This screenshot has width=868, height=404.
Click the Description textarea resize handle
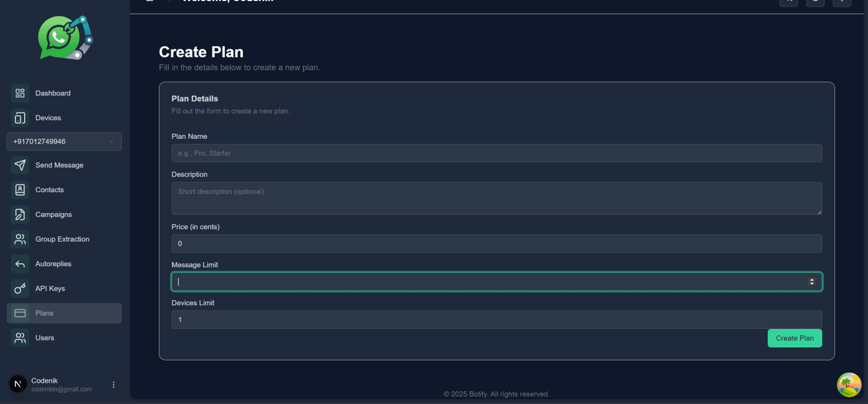(x=819, y=212)
